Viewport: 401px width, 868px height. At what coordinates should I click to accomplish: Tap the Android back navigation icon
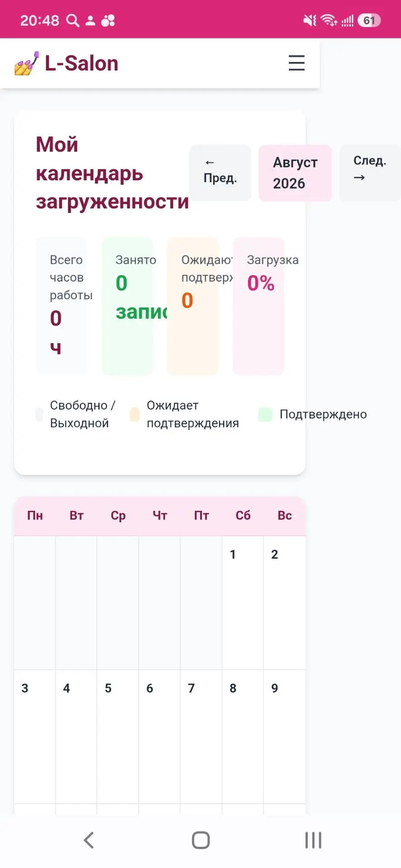point(89,840)
